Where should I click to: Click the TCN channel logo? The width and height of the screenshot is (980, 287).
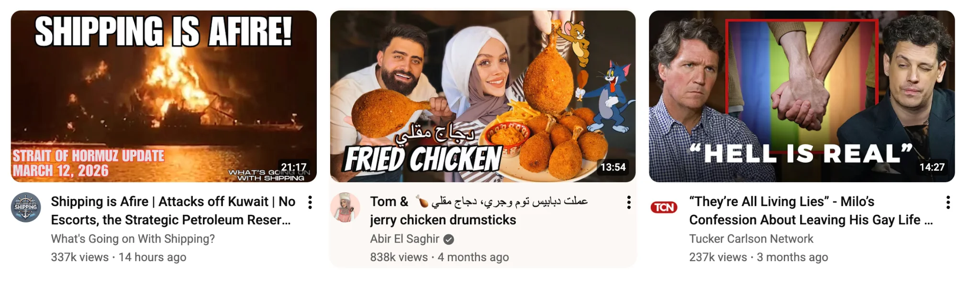pos(664,208)
